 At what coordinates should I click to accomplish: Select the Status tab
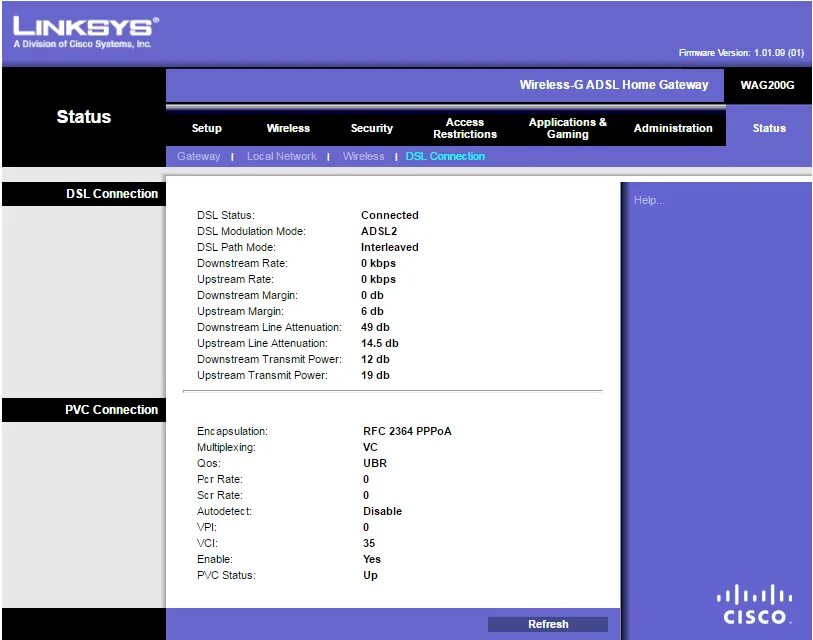[x=768, y=128]
